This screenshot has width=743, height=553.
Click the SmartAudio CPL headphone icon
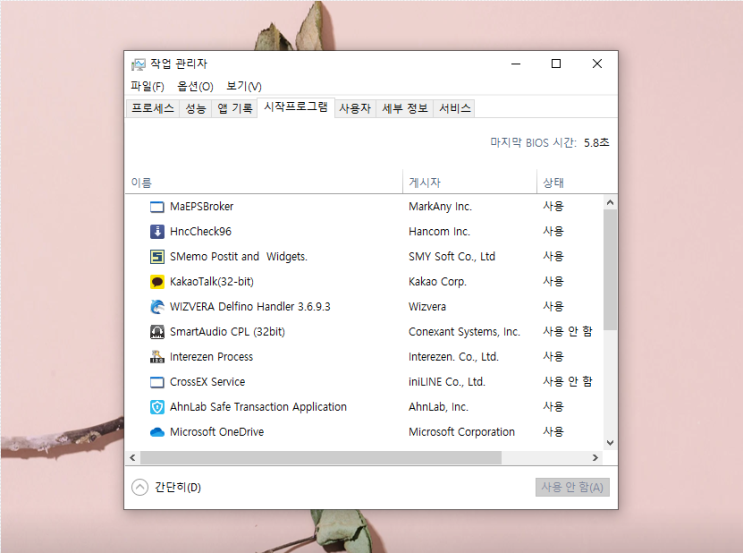pyautogui.click(x=157, y=332)
